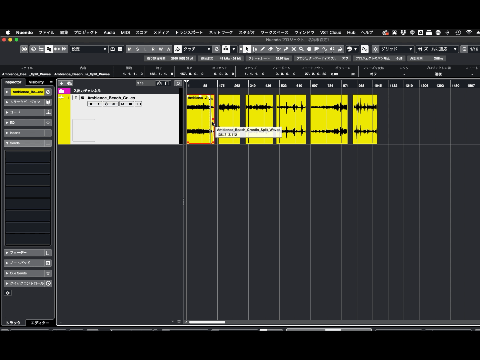Viewport: 480px width, 360px height.
Task: Open the inspector settings gear icon
Action: 8,293
